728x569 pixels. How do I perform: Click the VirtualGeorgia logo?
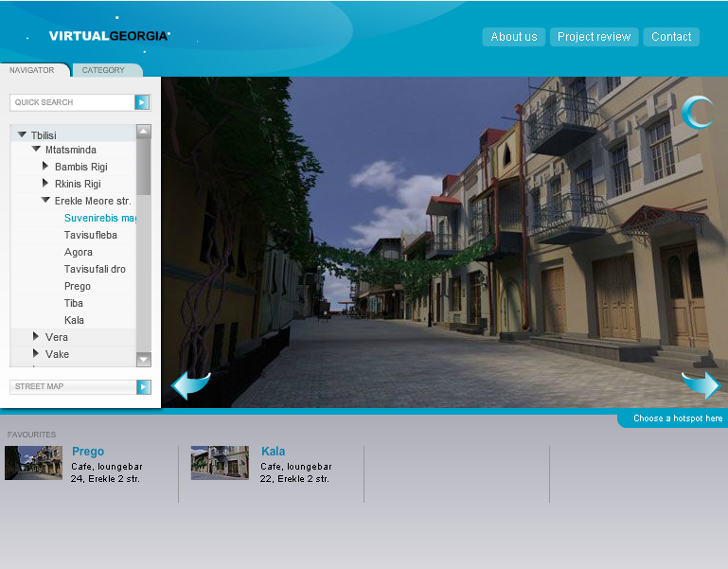click(x=110, y=36)
